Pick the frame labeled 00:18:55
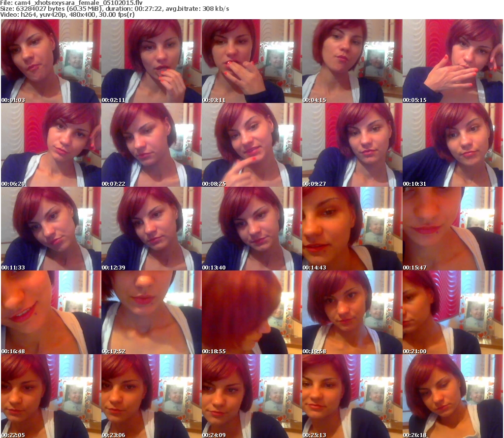Screen dimensions: 504x438 tap(252, 312)
